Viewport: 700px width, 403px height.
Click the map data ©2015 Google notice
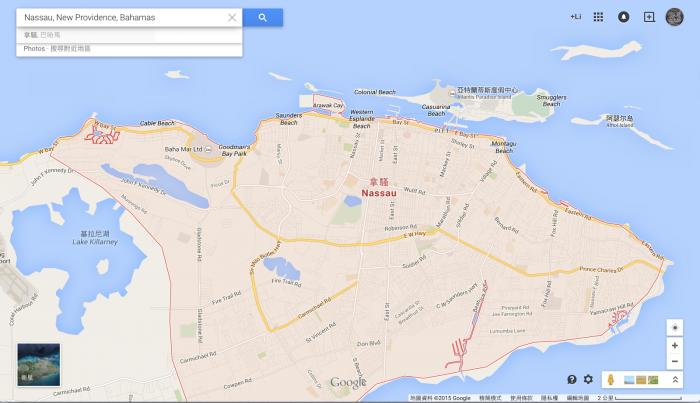[440, 398]
